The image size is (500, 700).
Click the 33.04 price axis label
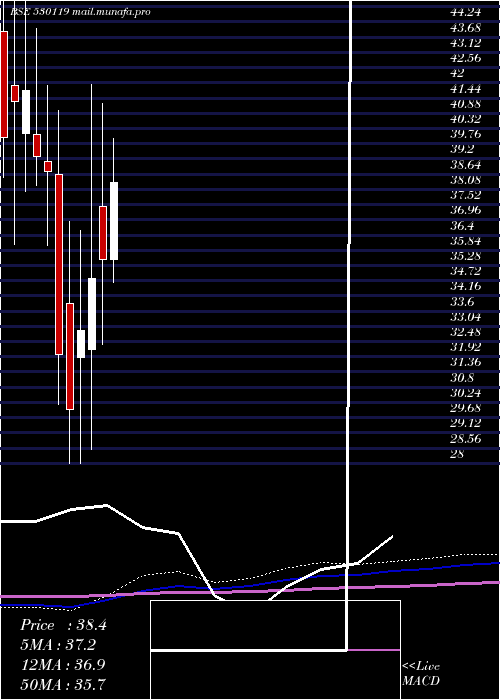coord(466,317)
